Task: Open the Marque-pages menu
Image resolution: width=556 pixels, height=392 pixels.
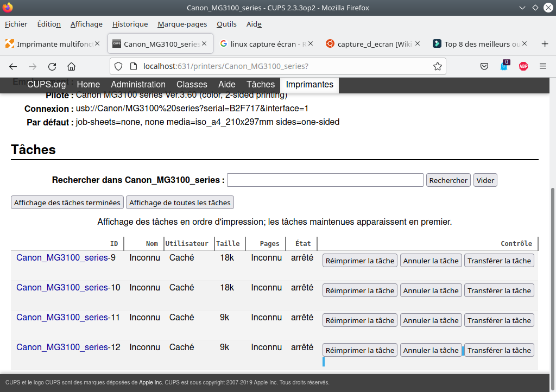Action: [x=182, y=24]
